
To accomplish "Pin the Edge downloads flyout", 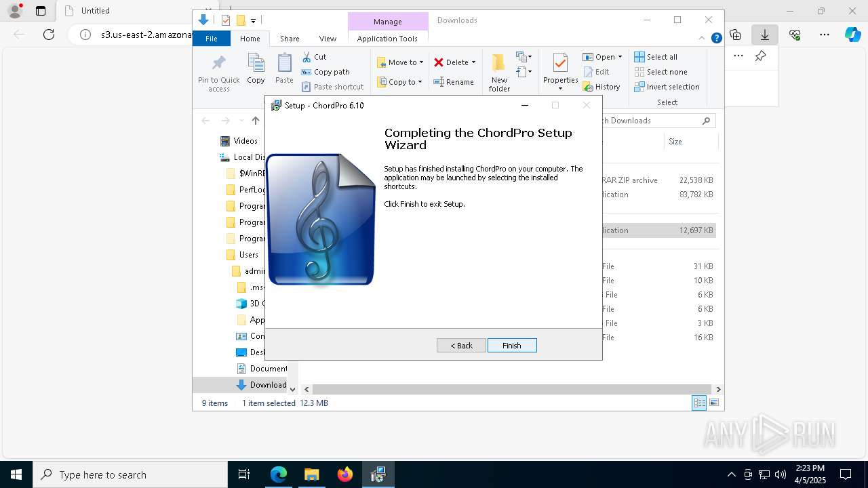I will (x=761, y=56).
